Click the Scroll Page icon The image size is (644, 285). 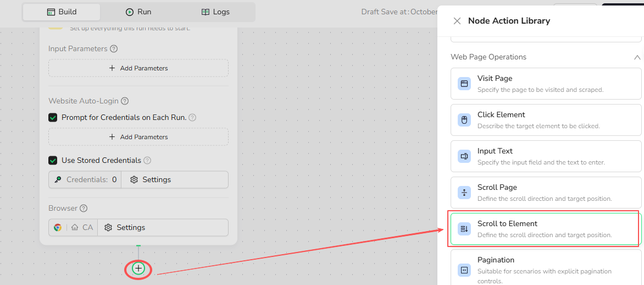[x=464, y=193]
